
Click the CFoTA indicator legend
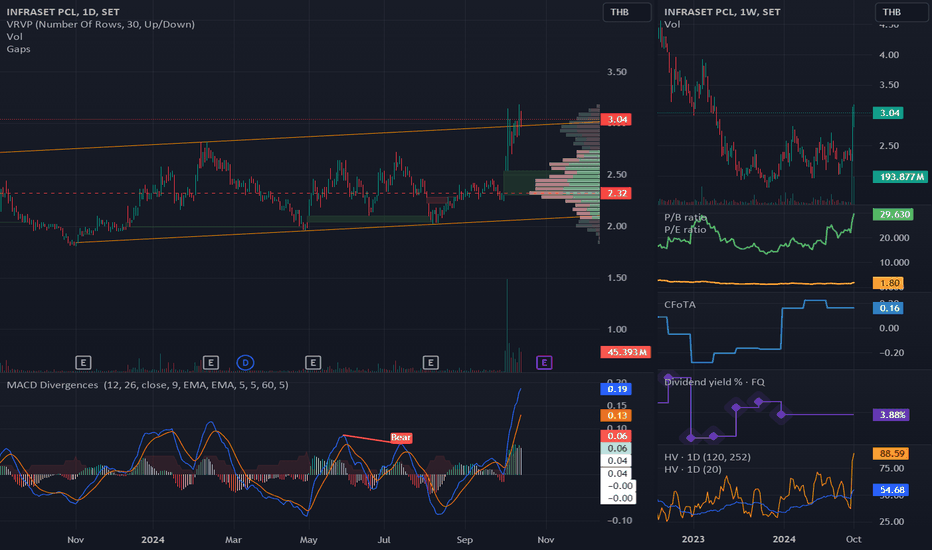point(679,304)
